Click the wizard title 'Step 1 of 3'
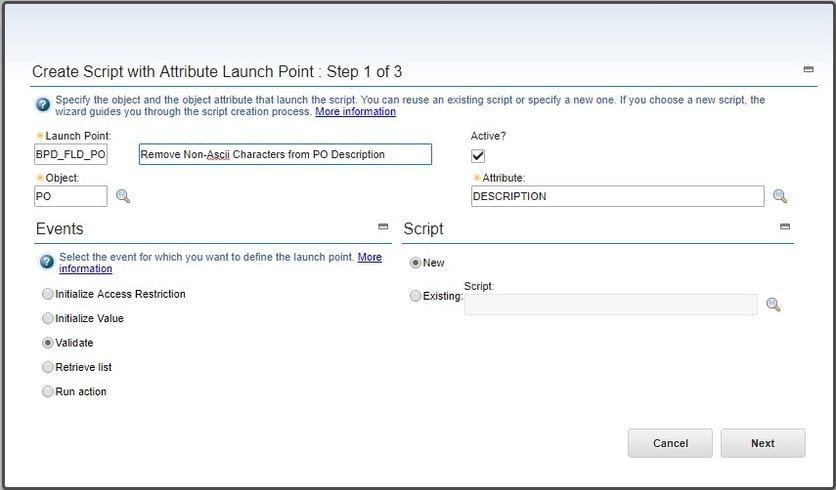The image size is (836, 490). pos(364,71)
